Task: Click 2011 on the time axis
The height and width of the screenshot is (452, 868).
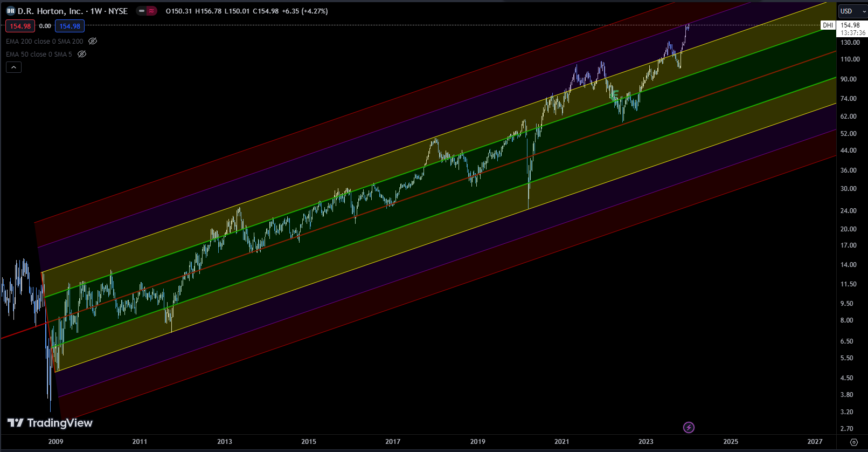Action: (x=140, y=442)
